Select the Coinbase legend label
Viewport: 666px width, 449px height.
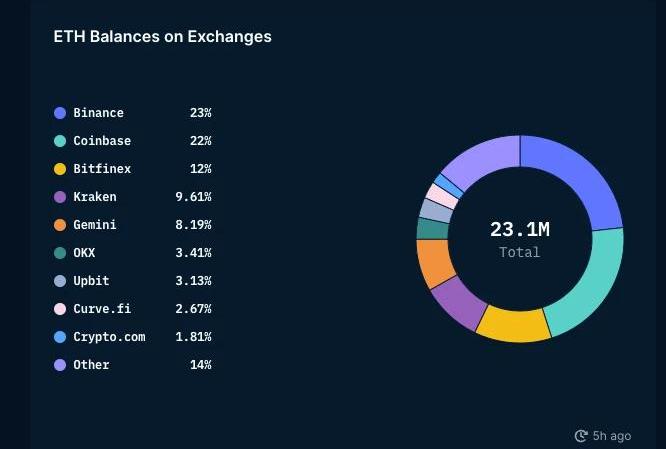[102, 141]
